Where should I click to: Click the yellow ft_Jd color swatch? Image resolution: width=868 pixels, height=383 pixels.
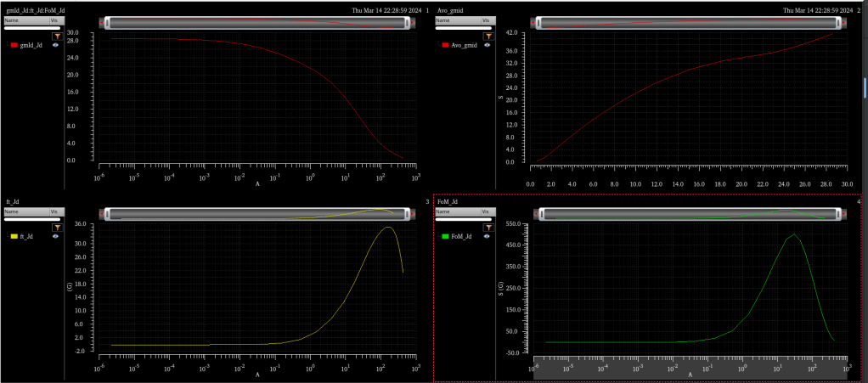pyautogui.click(x=14, y=236)
